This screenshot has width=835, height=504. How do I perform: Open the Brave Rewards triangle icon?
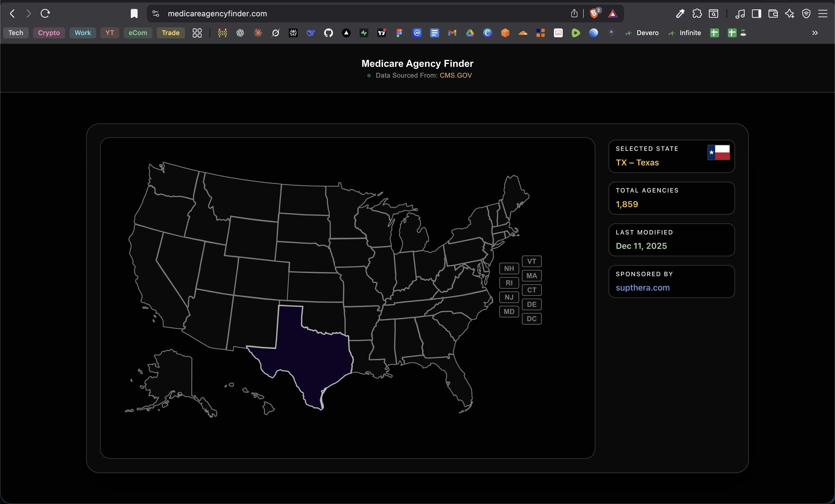[613, 14]
